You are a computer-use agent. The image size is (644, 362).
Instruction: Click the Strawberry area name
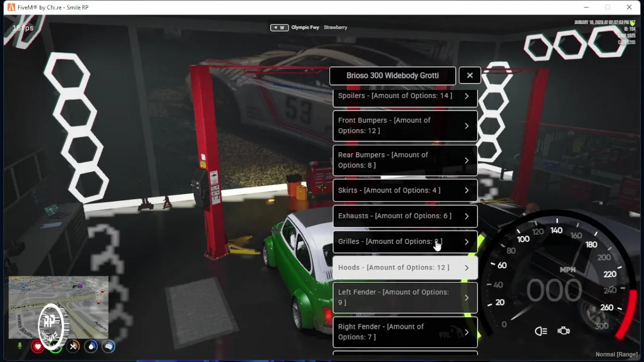coord(336,28)
